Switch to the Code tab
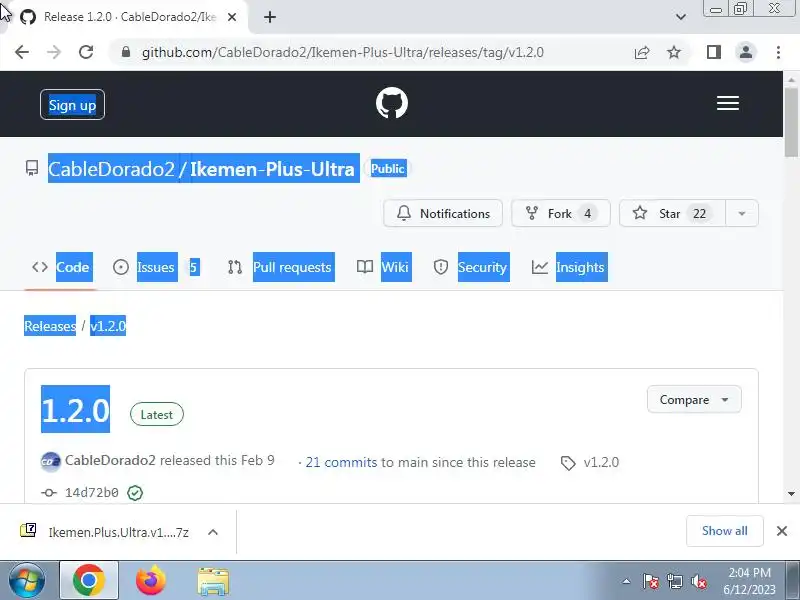This screenshot has height=600, width=800. [61, 267]
